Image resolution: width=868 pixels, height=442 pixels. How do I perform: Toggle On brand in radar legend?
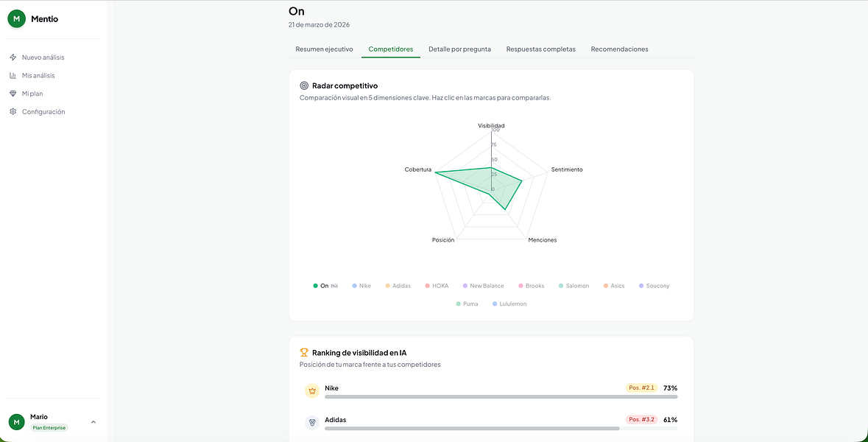[325, 286]
